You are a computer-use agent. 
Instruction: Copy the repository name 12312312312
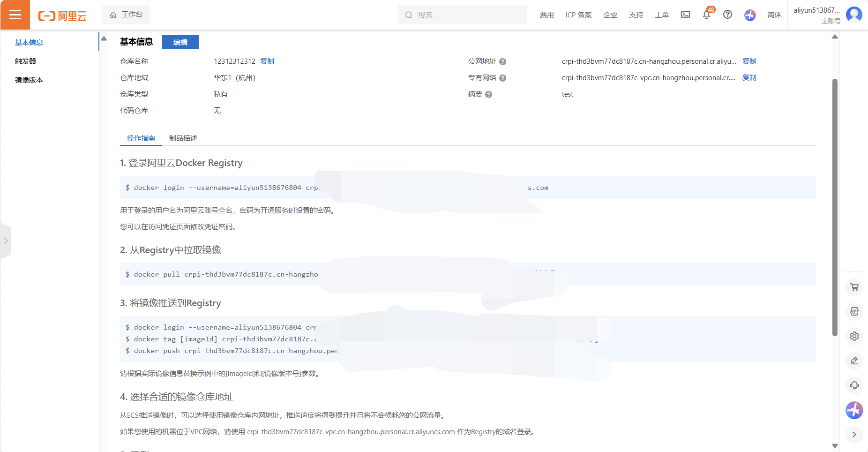267,61
